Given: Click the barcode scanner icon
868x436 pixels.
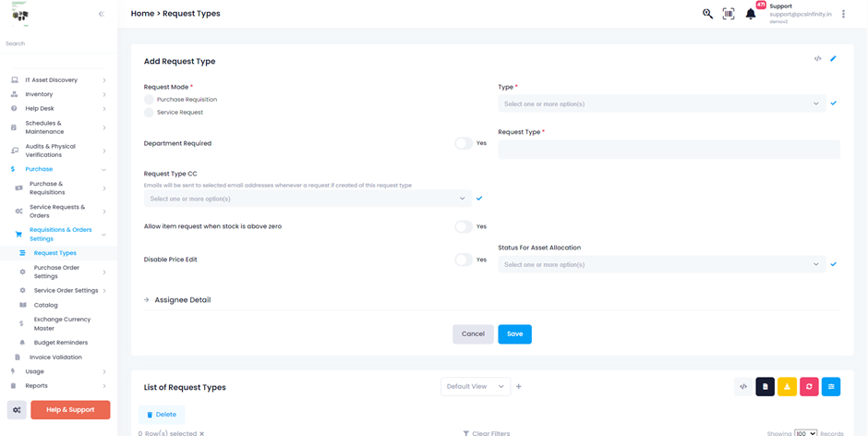Looking at the screenshot, I should pyautogui.click(x=729, y=14).
